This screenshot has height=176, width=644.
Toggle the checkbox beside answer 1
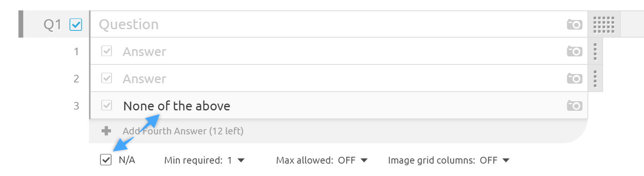pyautogui.click(x=107, y=51)
